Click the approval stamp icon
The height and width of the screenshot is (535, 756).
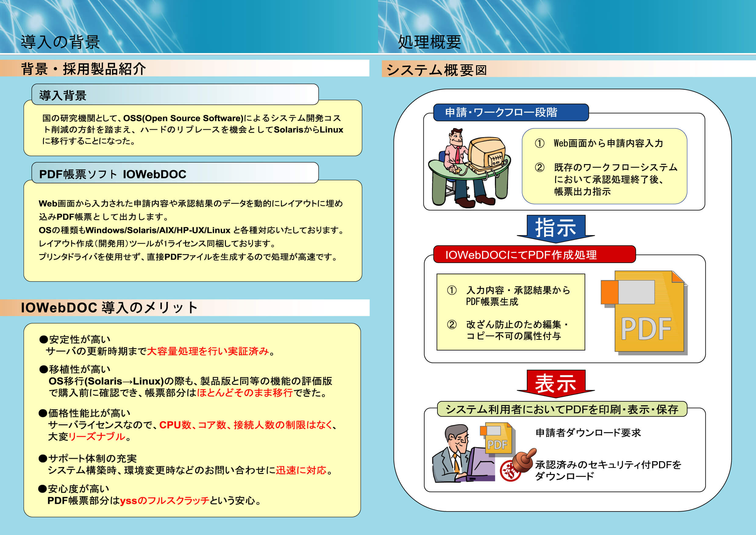[x=518, y=465]
